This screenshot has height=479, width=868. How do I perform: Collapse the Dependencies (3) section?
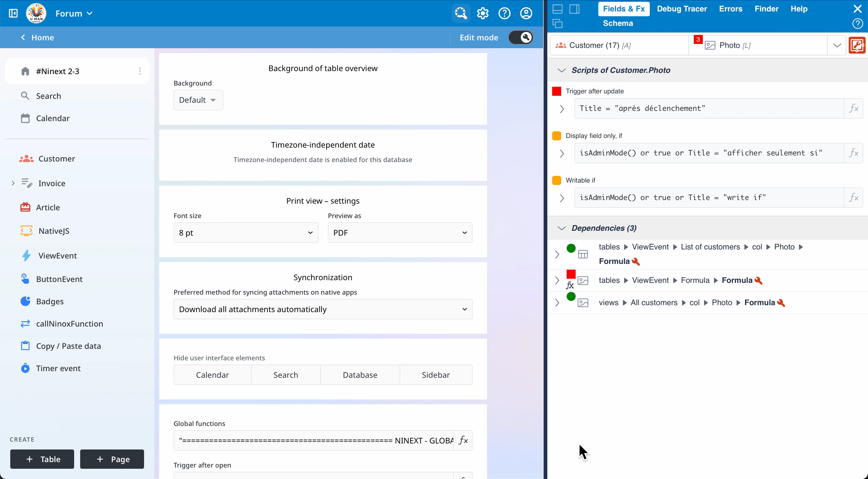(x=561, y=228)
